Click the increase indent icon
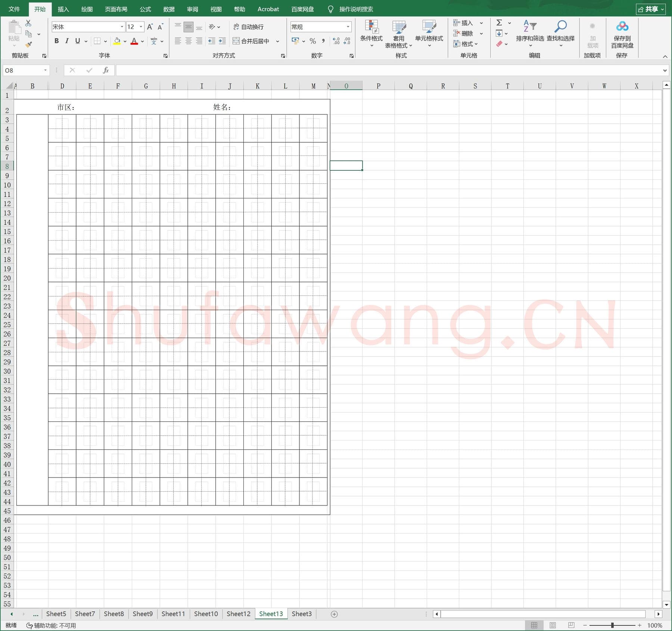672x631 pixels. click(x=222, y=41)
